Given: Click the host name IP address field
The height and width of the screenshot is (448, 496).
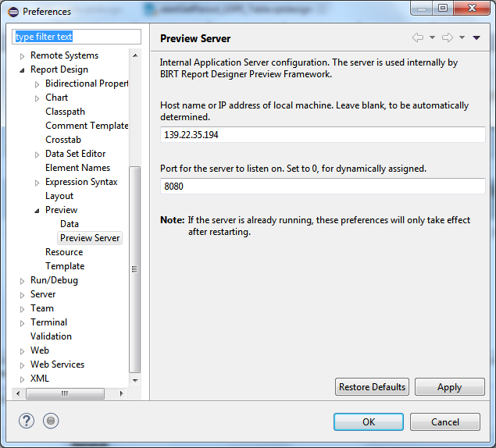Looking at the screenshot, I should tap(323, 135).
